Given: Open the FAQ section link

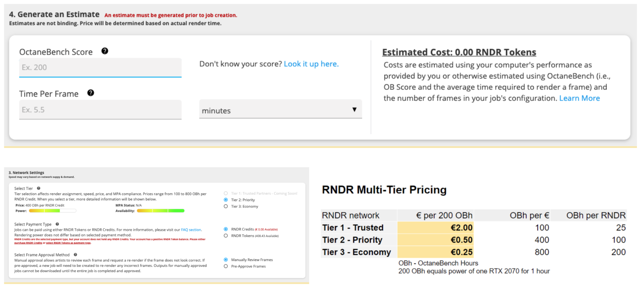Looking at the screenshot, I should 191,230.
